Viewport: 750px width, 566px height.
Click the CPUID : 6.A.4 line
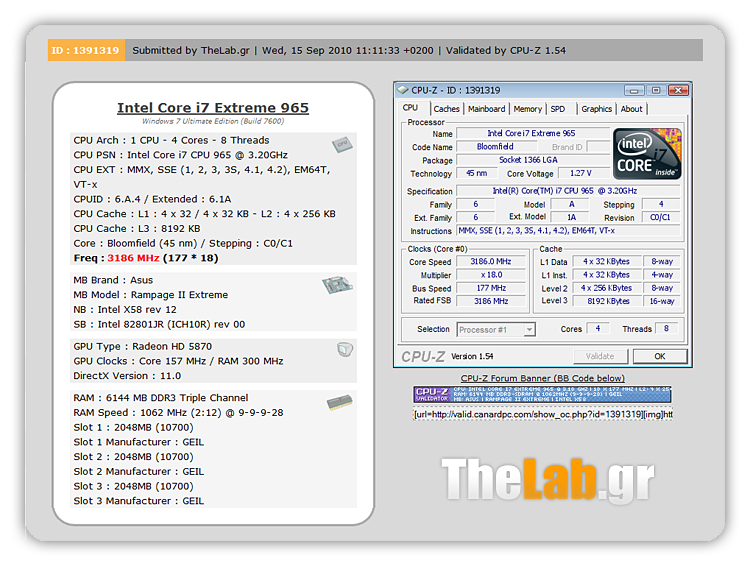[152, 200]
